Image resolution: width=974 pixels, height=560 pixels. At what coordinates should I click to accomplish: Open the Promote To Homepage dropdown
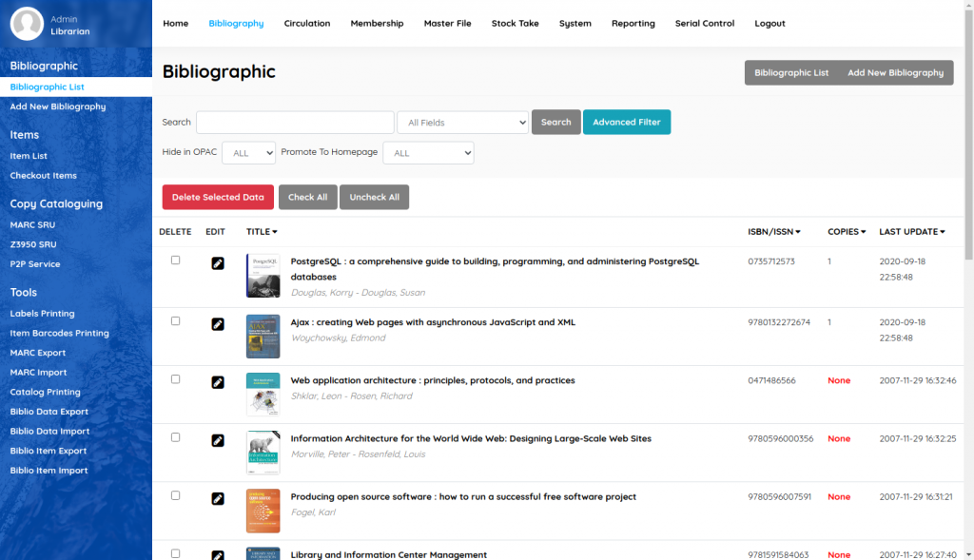click(428, 153)
